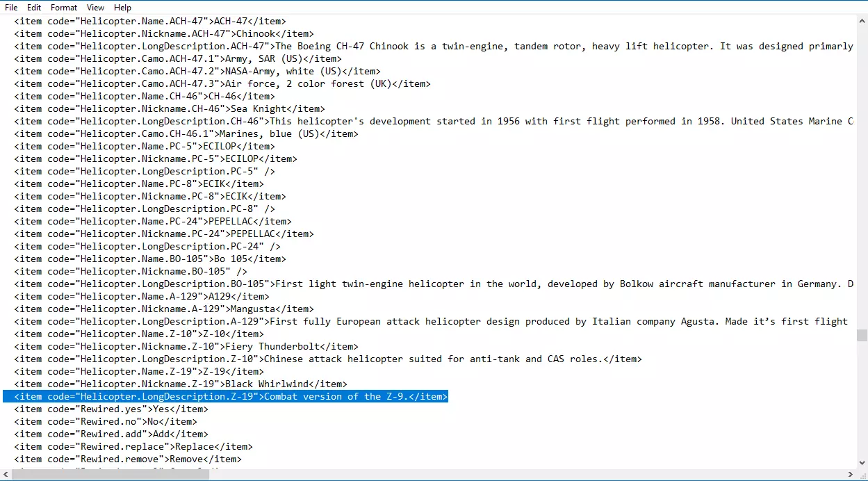
Task: Click the Helicopter.Name.CH-46 line
Action: [145, 97]
